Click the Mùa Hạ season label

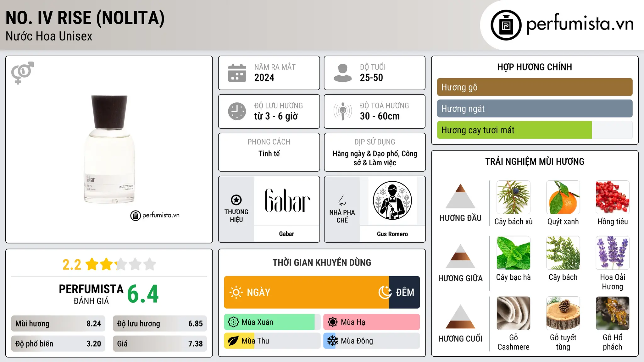353,322
